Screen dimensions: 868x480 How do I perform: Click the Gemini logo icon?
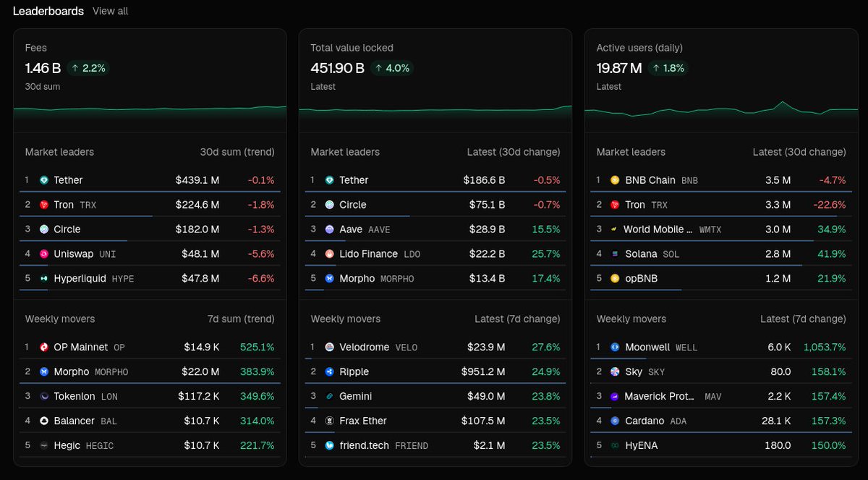330,397
